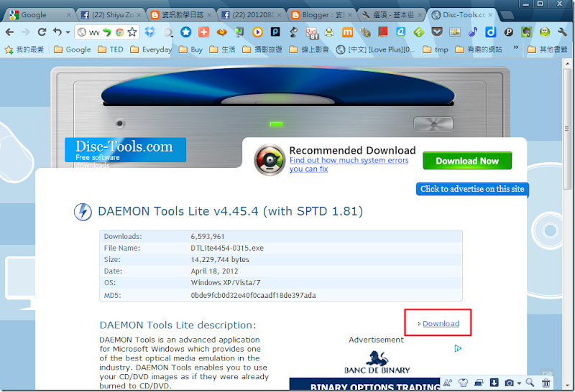Open the Dropbox extension icon
Image resolution: width=575 pixels, height=392 pixels.
tap(150, 32)
